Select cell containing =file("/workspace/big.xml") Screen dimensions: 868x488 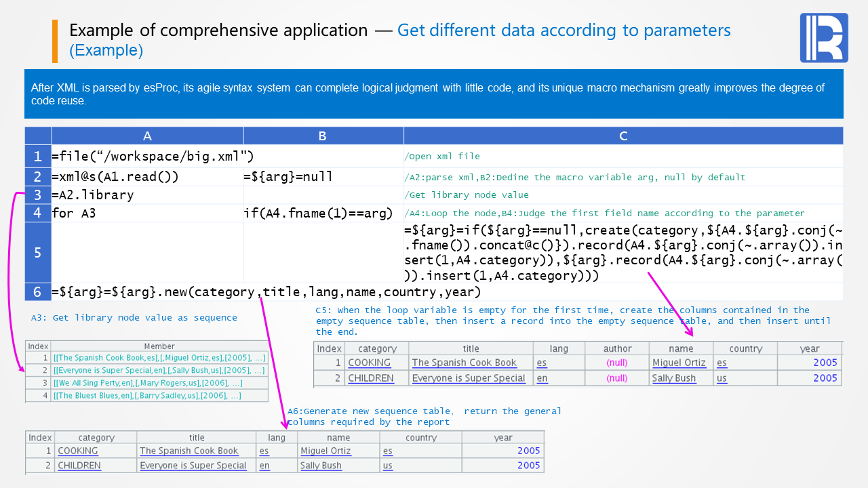pos(147,157)
